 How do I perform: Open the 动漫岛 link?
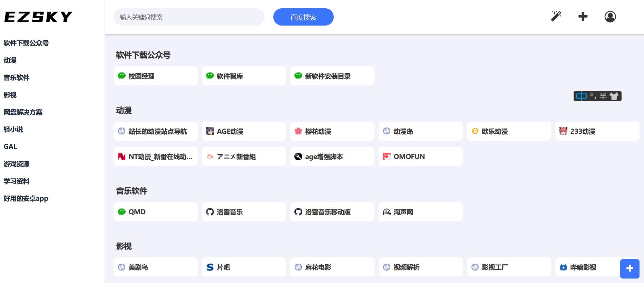point(421,131)
